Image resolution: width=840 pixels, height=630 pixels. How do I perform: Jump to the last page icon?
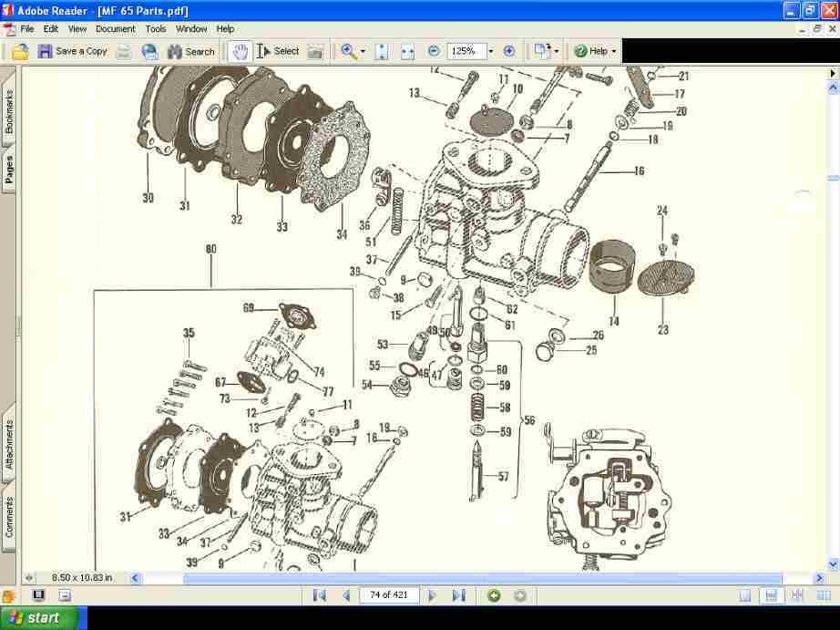click(458, 594)
